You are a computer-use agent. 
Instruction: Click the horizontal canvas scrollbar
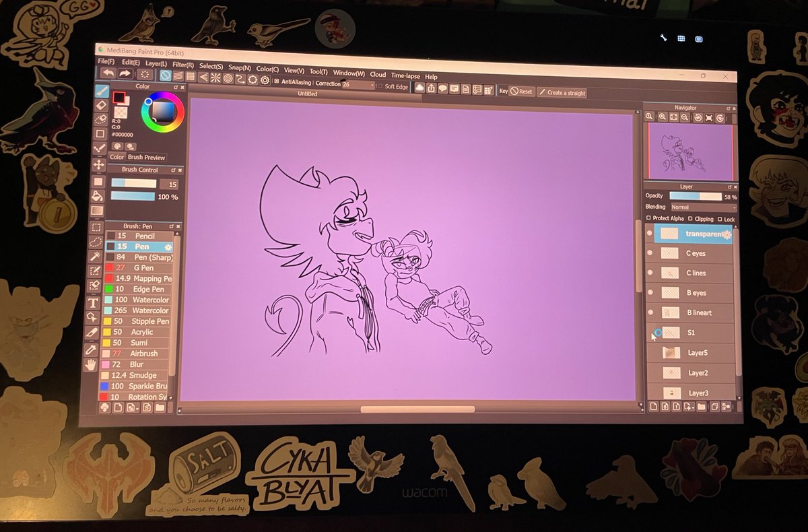(417, 409)
